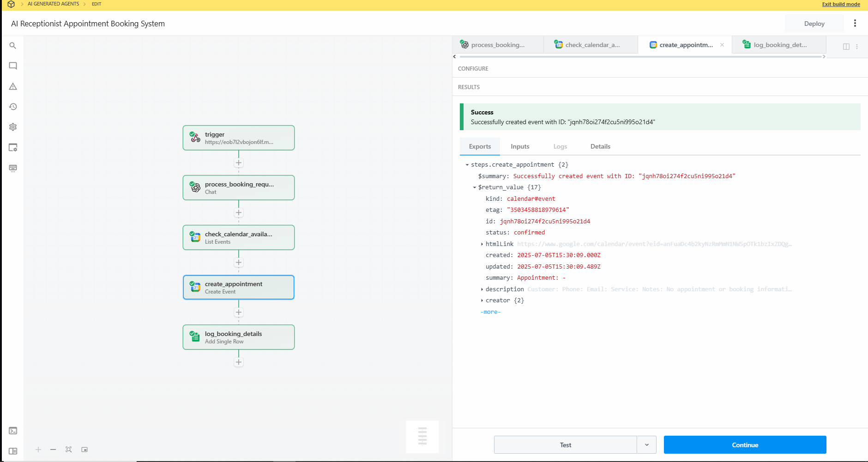Add a step after process_booking_request node
Image resolution: width=868 pixels, height=462 pixels.
coord(239,213)
